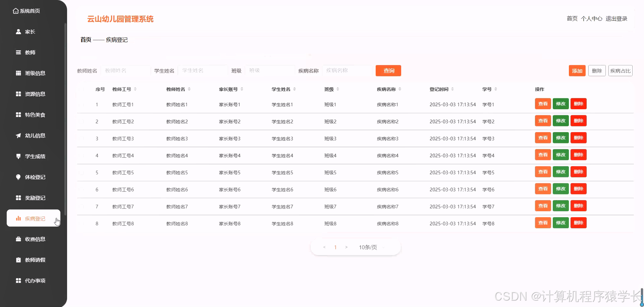The image size is (644, 307).
Task: Go to the previous page arrow
Action: pos(324,247)
